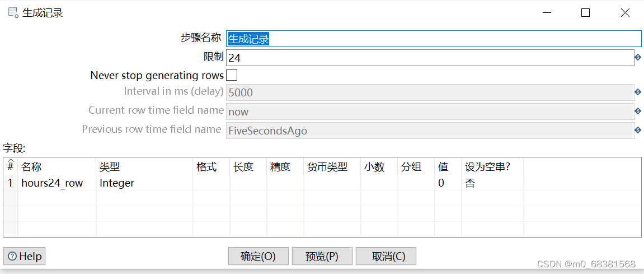Image resolution: width=644 pixels, height=274 pixels.
Task: Click the variable icon beside the 限制 field
Action: [x=638, y=58]
